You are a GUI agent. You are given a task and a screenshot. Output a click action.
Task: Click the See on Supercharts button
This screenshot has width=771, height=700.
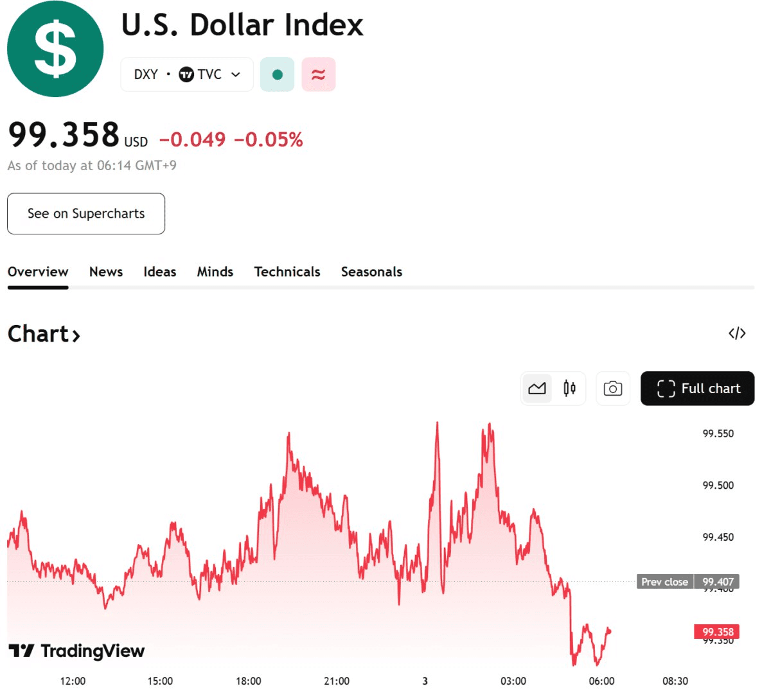(x=86, y=214)
